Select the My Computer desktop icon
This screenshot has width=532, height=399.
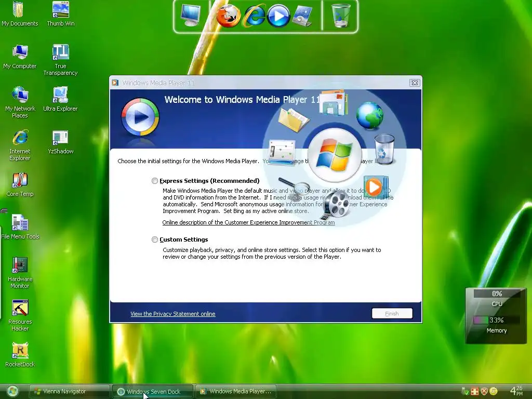[x=20, y=56]
